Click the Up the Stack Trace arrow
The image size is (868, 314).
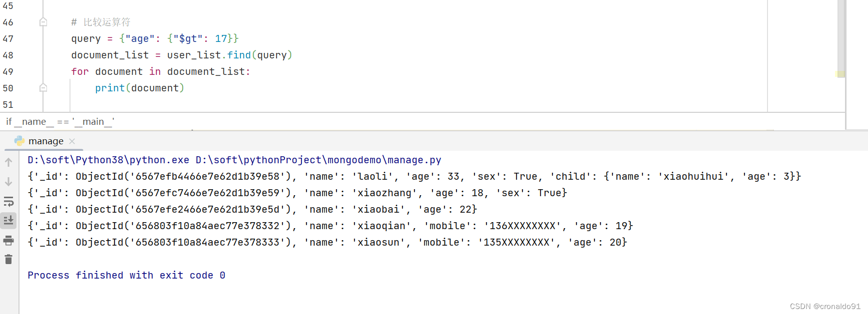(x=8, y=162)
